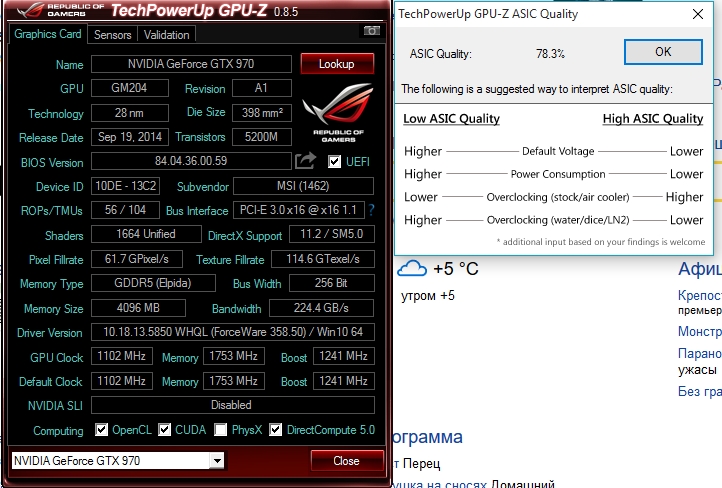This screenshot has width=722, height=488.
Task: Click the ROPs/TMUs value 56 / 104
Action: coord(125,210)
